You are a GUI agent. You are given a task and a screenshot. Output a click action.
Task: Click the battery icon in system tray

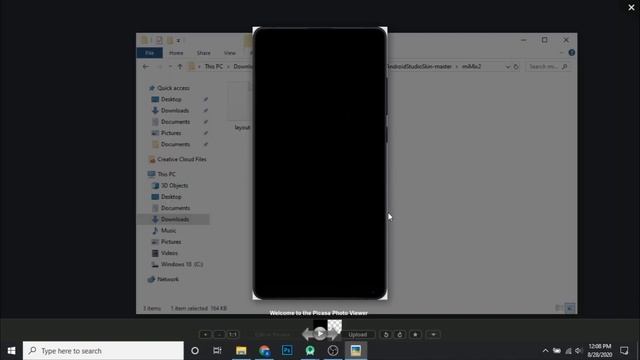tap(557, 351)
